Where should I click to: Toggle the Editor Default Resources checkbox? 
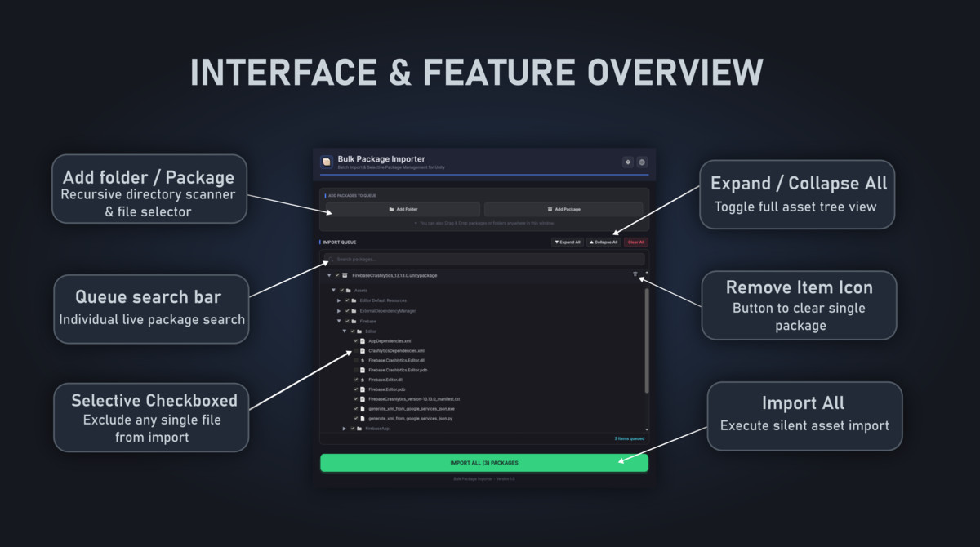pos(347,300)
